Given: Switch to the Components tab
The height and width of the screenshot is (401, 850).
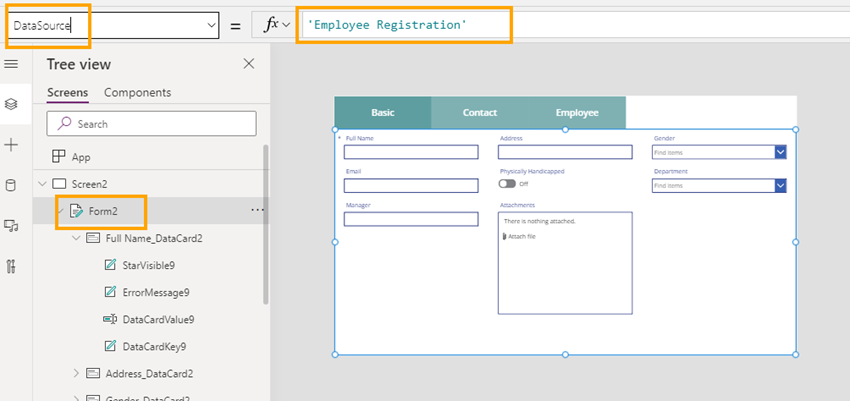Looking at the screenshot, I should (x=138, y=93).
